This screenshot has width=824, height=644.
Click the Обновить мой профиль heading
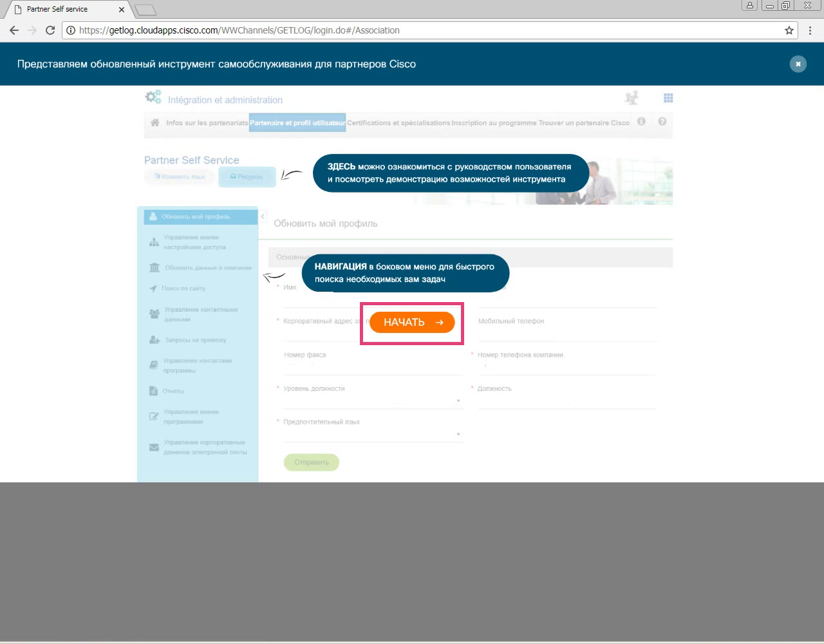coord(326,223)
